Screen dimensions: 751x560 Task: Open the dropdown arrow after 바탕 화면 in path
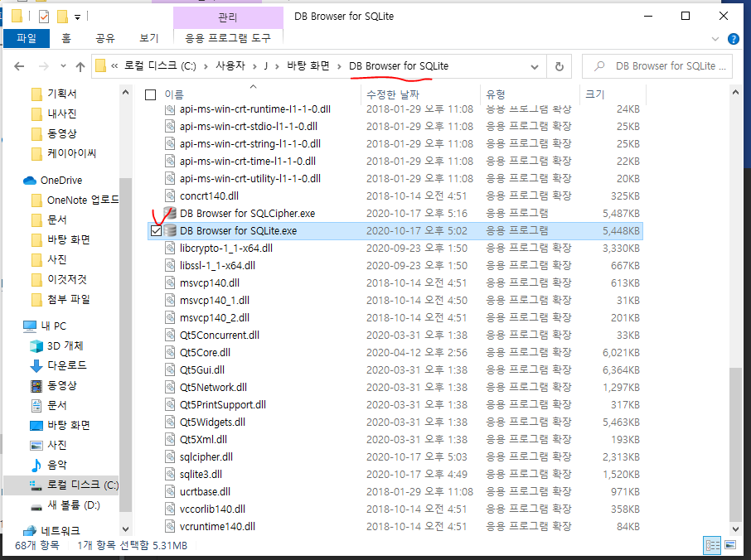pos(339,66)
